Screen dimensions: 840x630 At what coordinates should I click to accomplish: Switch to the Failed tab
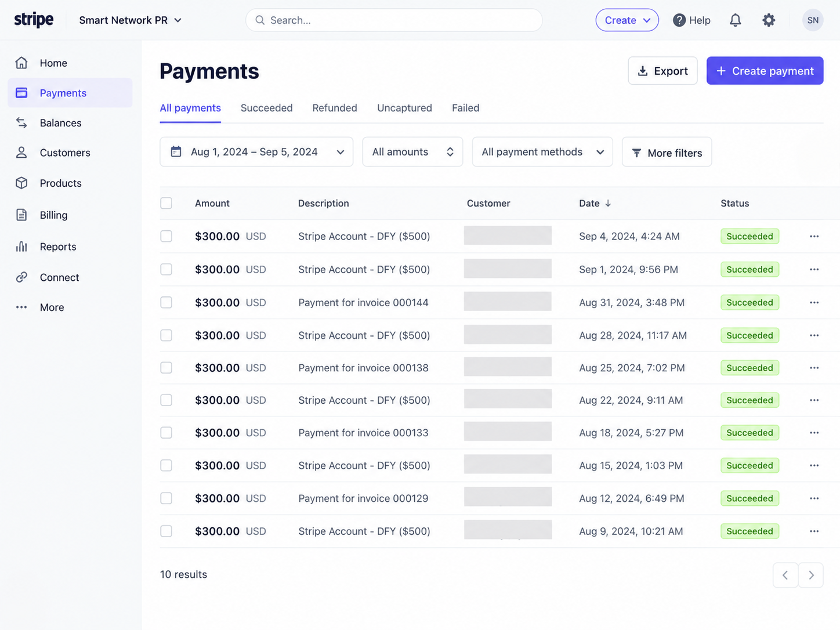tap(466, 108)
